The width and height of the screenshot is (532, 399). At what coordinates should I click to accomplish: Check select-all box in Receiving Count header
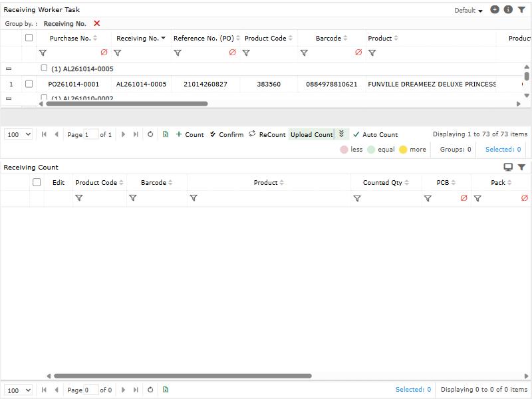[37, 182]
